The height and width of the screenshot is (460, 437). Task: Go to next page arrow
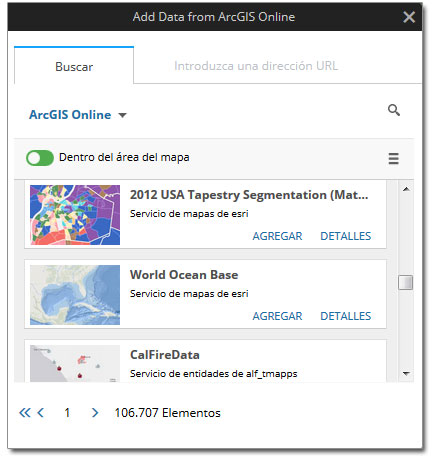point(95,413)
